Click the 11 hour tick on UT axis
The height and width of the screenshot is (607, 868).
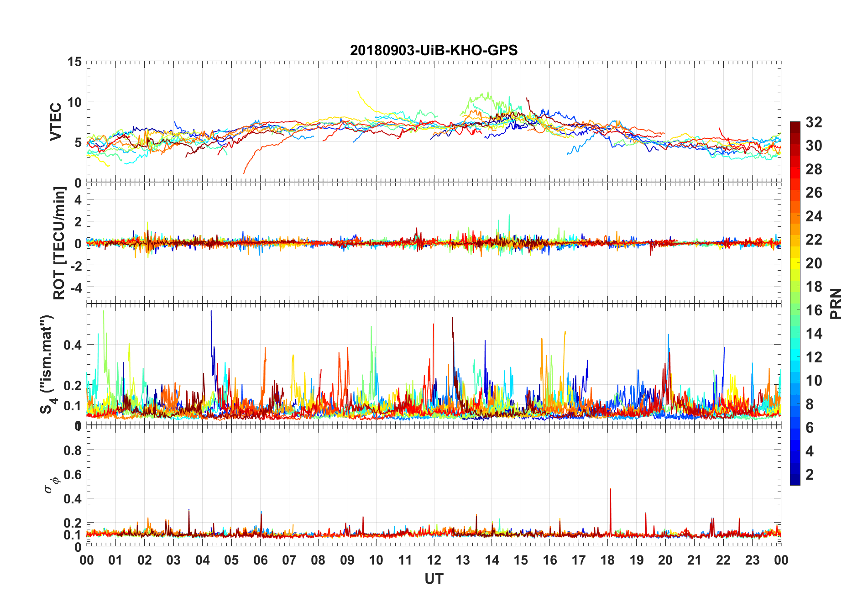tap(405, 560)
